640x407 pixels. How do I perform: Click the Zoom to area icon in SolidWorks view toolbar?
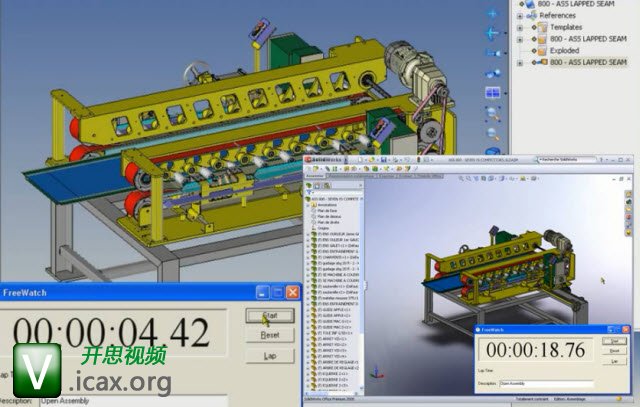468,178
